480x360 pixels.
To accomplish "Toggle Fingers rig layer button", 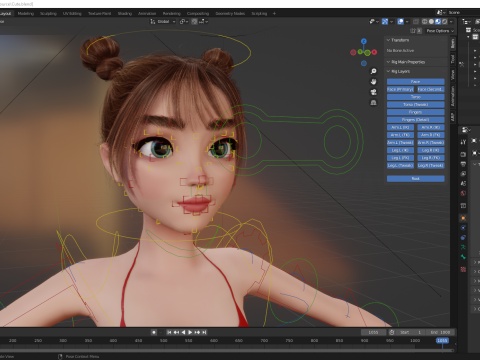I will coord(415,112).
